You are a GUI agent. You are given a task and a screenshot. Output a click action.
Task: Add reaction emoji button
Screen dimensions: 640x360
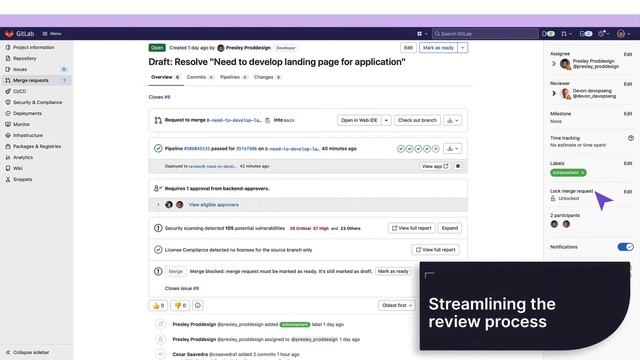click(198, 306)
